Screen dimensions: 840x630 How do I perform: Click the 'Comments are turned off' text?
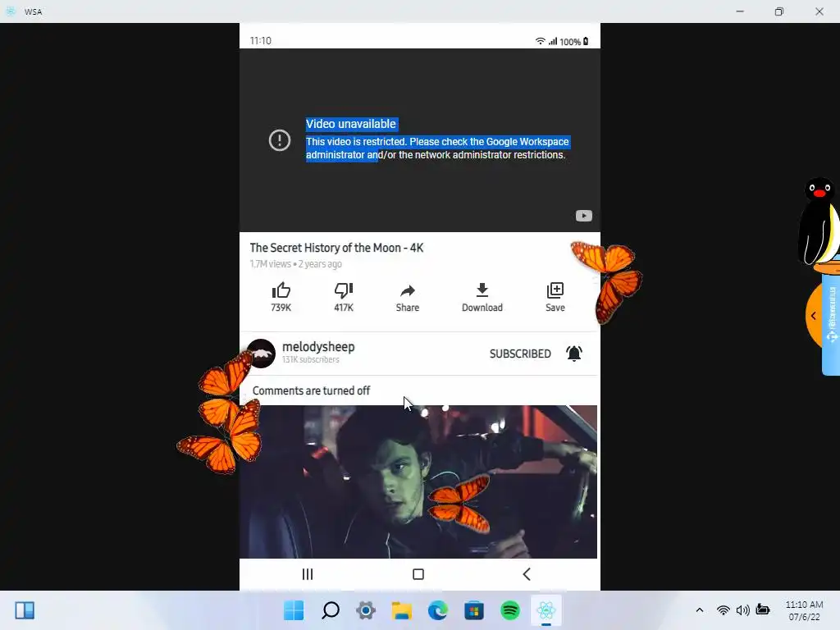[311, 390]
